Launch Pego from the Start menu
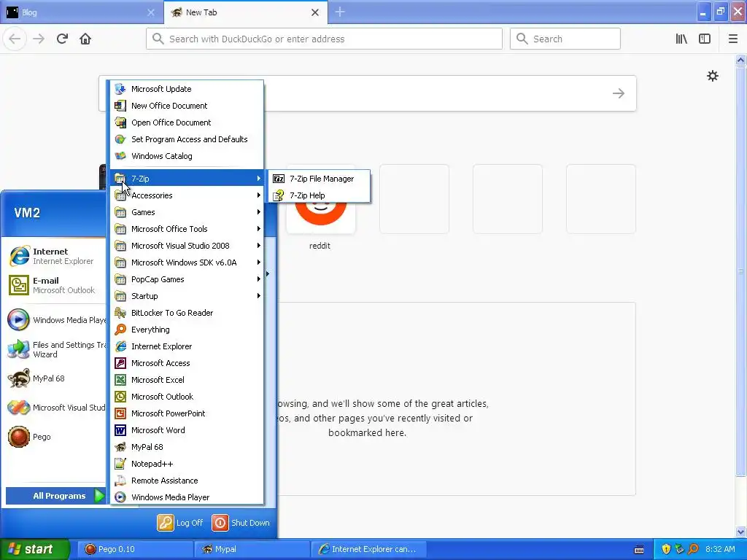This screenshot has height=560, width=747. [x=55, y=437]
